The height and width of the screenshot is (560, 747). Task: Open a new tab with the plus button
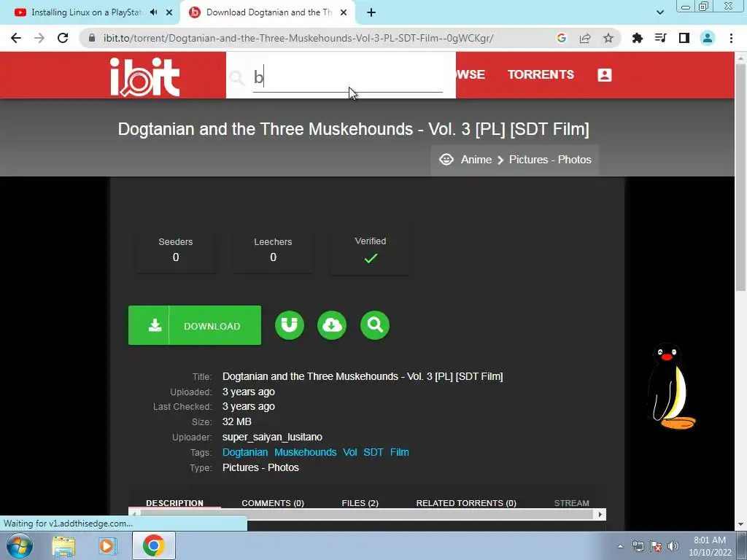(x=371, y=12)
